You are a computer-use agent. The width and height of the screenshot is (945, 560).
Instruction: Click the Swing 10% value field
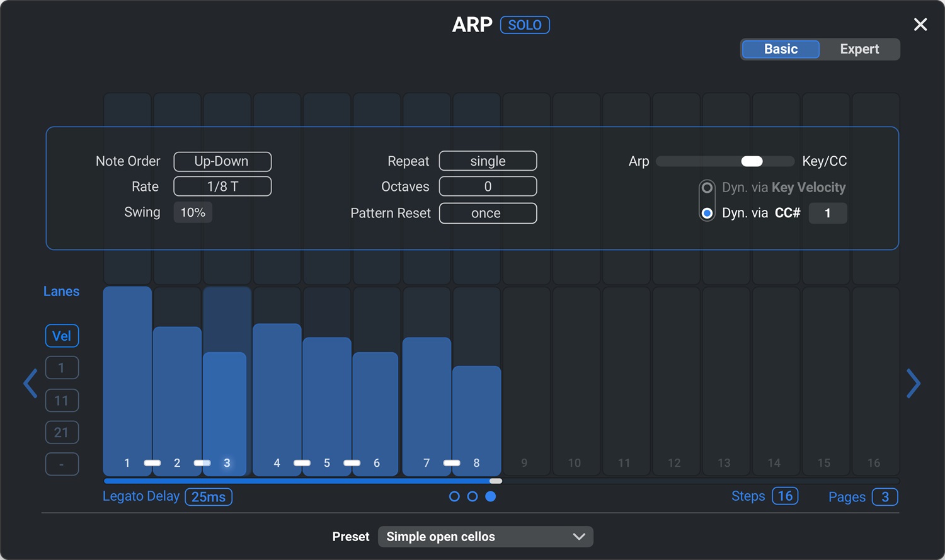193,212
